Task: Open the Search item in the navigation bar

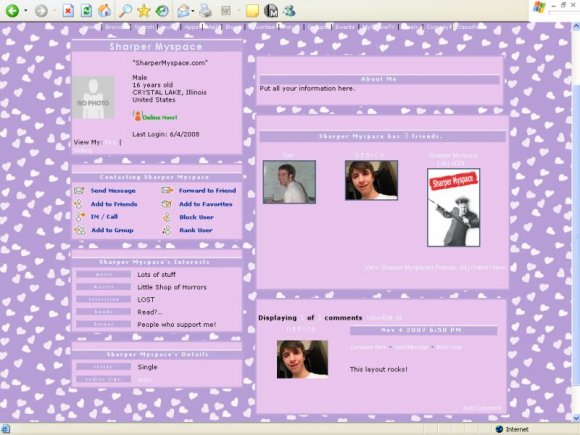Action: pyautogui.click(x=144, y=27)
